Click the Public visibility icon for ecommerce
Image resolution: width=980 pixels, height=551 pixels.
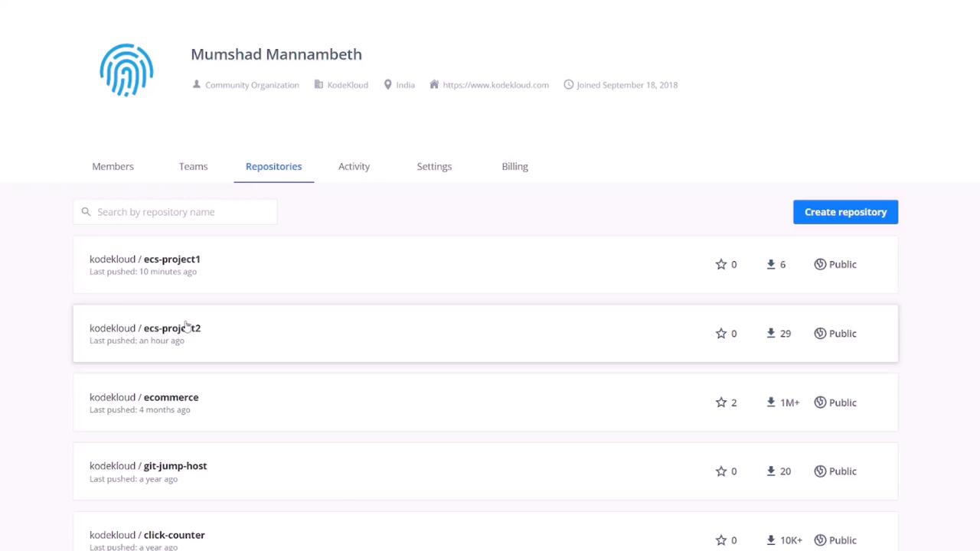tap(820, 403)
